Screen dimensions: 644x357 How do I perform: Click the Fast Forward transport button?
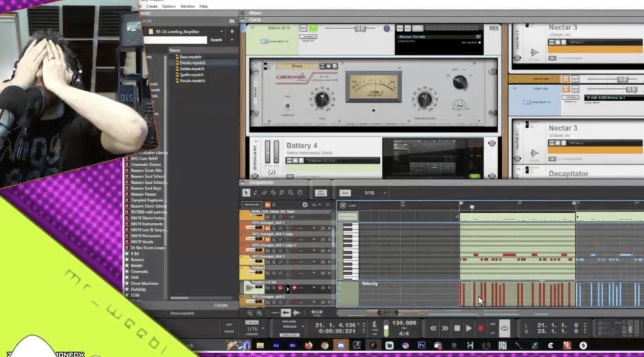point(445,328)
